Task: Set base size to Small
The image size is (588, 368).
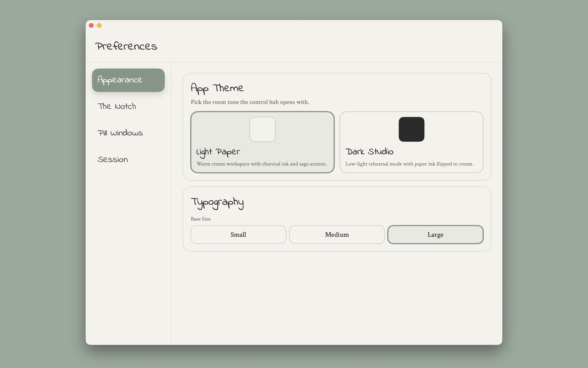Action: pyautogui.click(x=238, y=235)
